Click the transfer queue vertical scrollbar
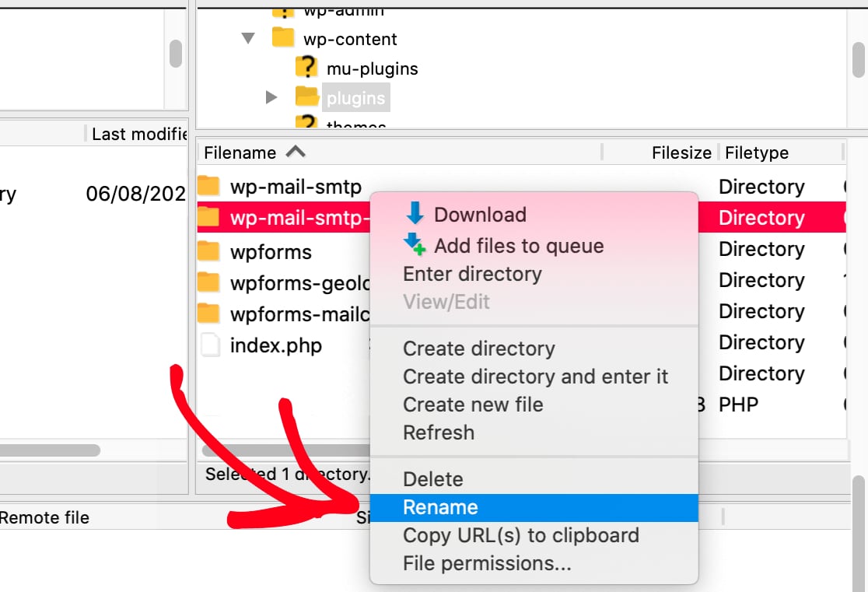Image resolution: width=868 pixels, height=592 pixels. [859, 533]
